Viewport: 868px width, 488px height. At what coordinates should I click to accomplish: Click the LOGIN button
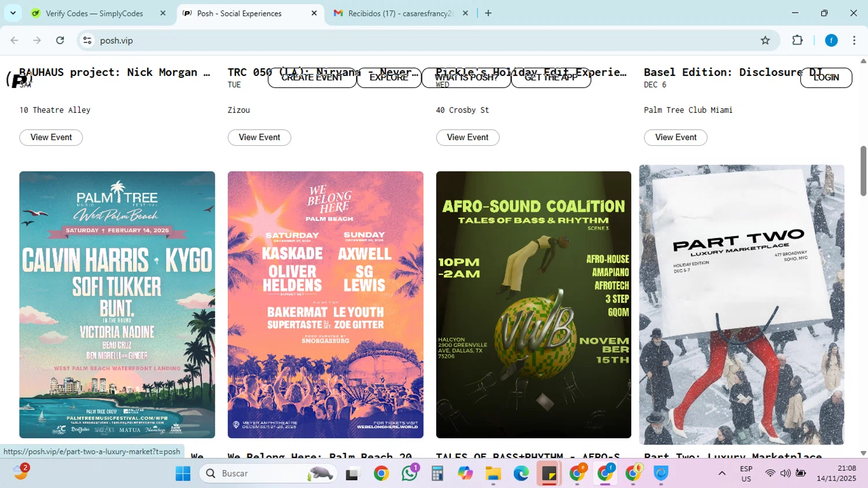point(826,78)
